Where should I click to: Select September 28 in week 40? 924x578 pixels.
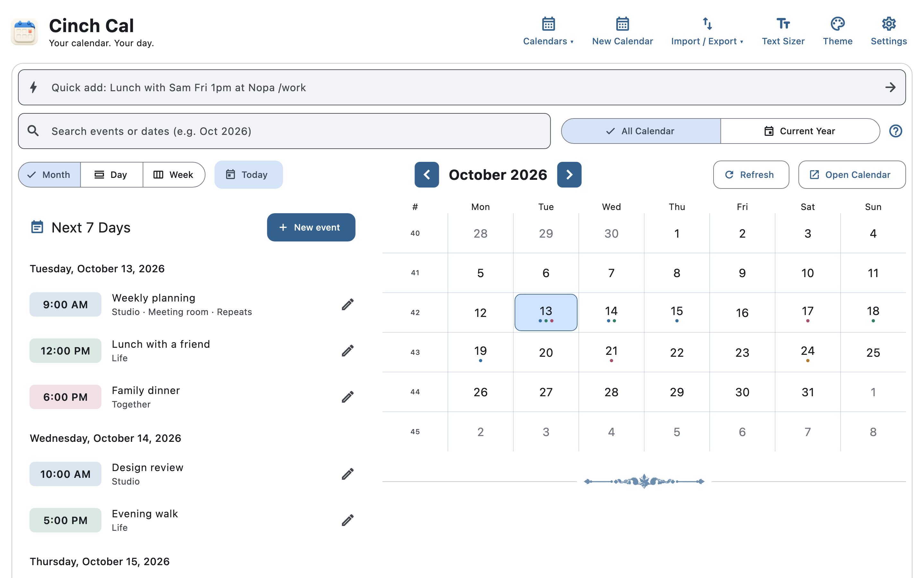(x=480, y=233)
